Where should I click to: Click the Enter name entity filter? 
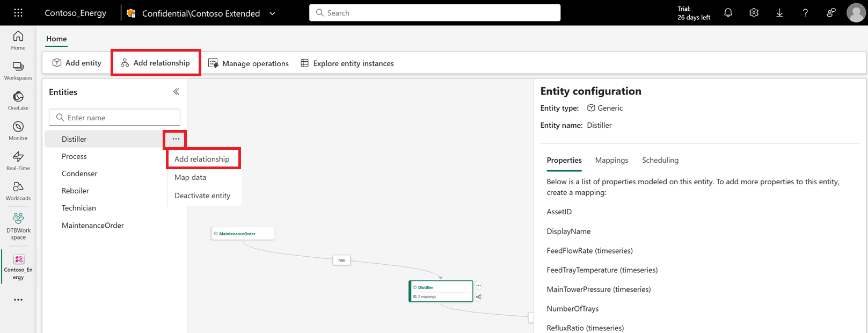pos(114,118)
